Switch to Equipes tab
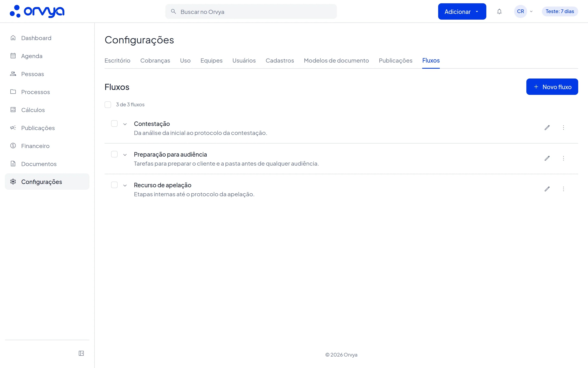Viewport: 588px width, 368px height. point(211,60)
